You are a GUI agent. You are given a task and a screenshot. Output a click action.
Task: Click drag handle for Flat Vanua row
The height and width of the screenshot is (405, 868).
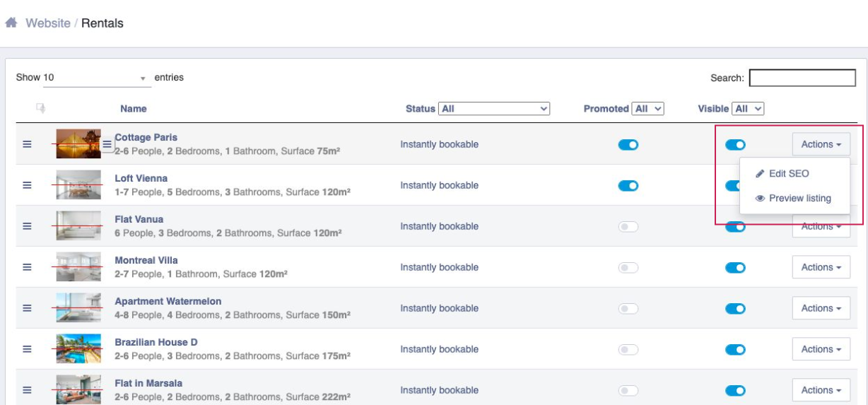coord(27,226)
